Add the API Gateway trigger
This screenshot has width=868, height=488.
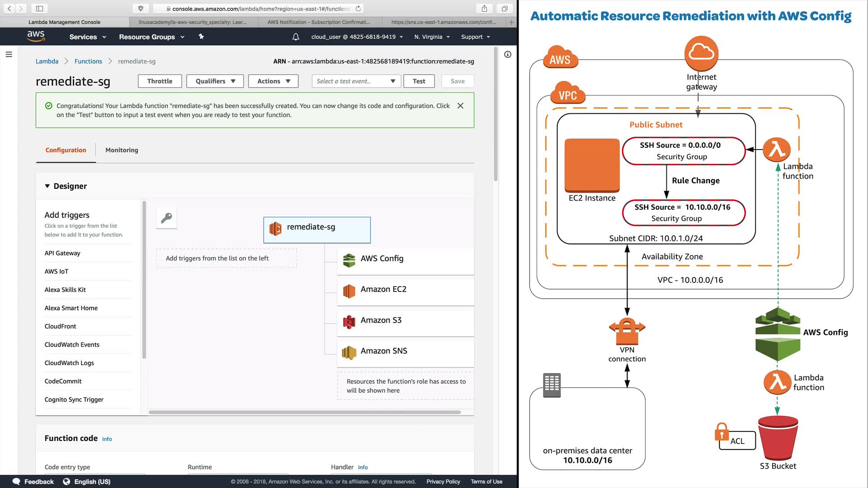pos(62,253)
